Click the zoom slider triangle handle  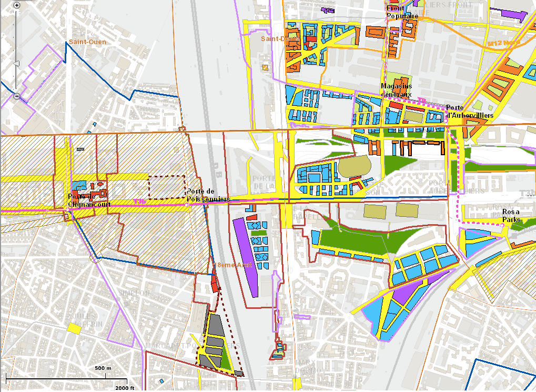(x=16, y=64)
